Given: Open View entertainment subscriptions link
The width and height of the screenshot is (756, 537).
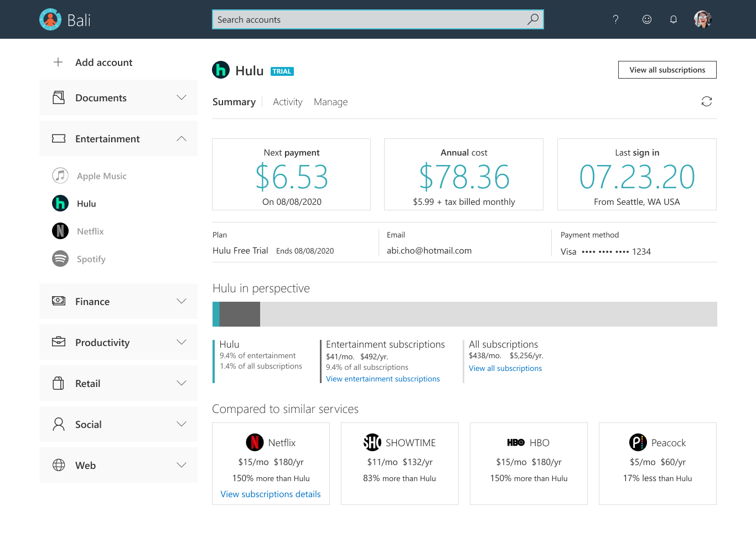Looking at the screenshot, I should 383,379.
